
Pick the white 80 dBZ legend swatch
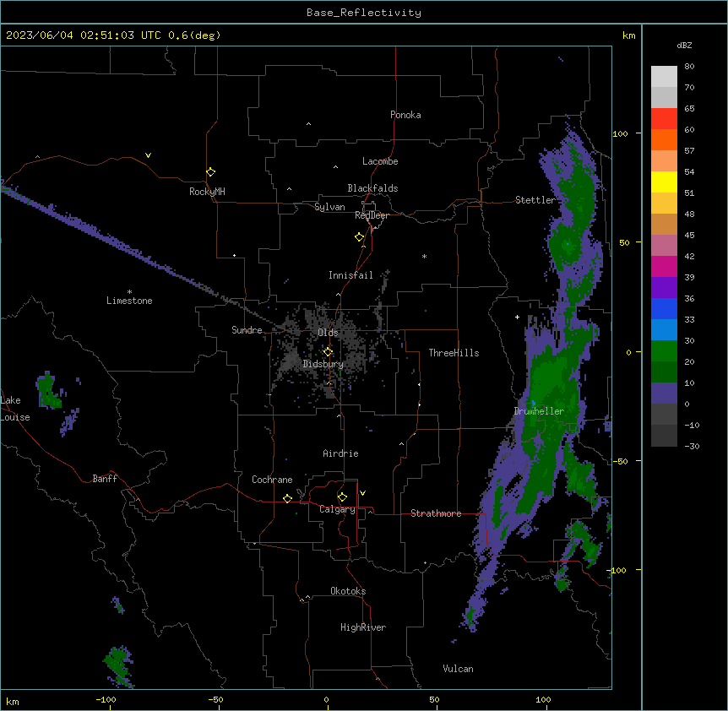[x=664, y=77]
